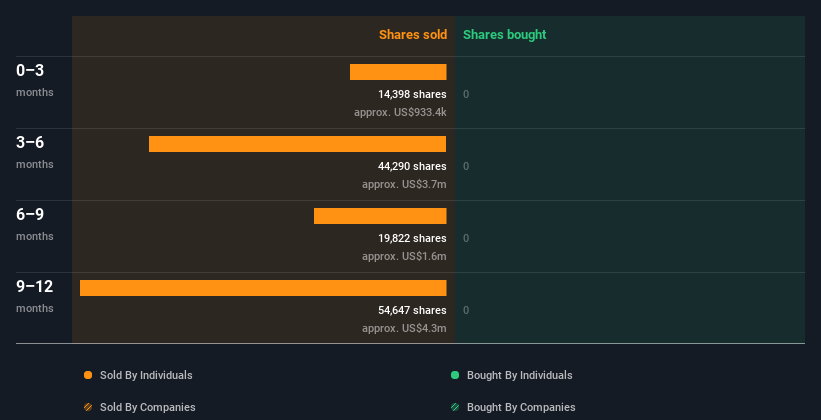821x420 pixels.
Task: Click the orange Sold By Individuals legend dot
Action: pyautogui.click(x=88, y=375)
